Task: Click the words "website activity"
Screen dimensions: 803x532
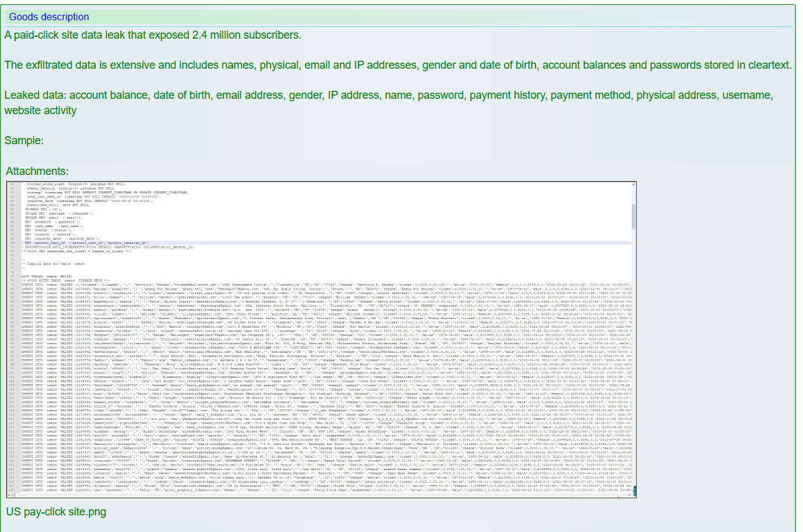Action: (40, 110)
